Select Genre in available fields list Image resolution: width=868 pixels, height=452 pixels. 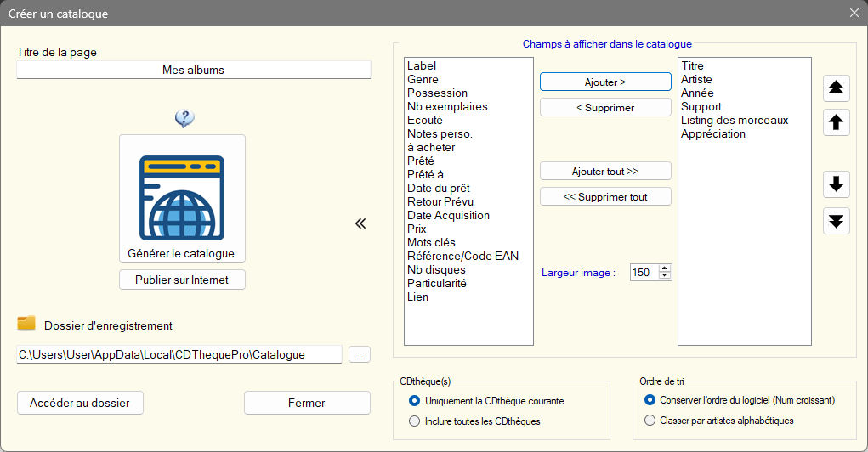423,79
